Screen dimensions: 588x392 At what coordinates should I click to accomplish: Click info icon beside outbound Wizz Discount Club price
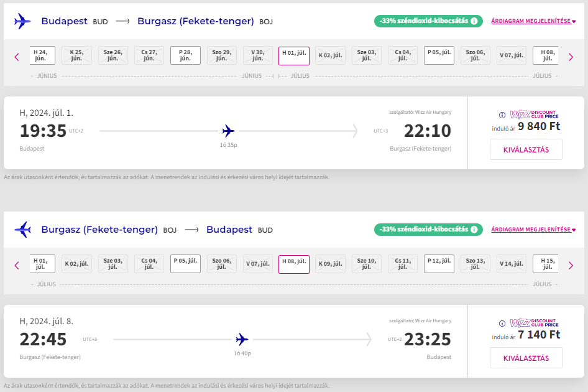point(502,114)
